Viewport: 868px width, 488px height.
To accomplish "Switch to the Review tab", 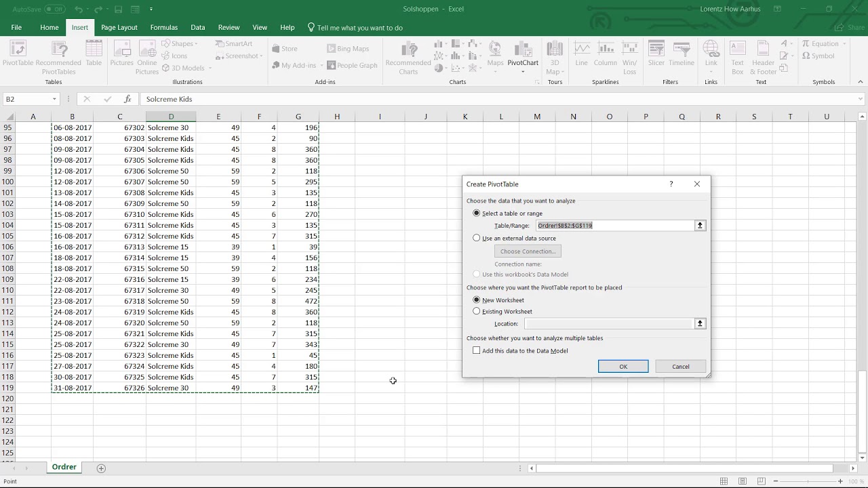I will click(x=229, y=27).
